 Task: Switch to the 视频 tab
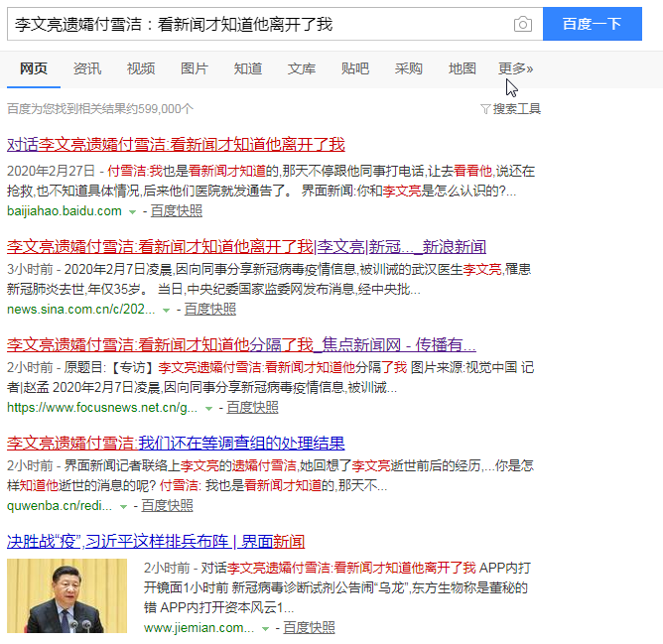(x=141, y=68)
